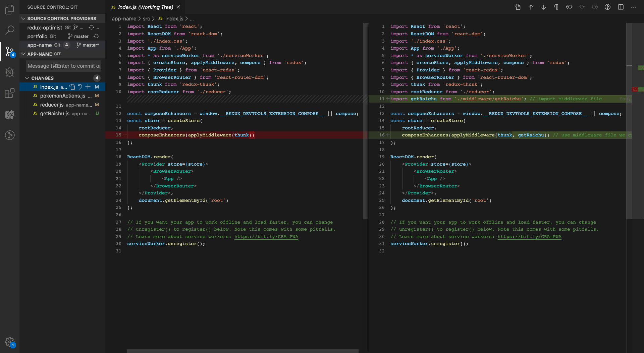Switch the portfolio repository master branch
This screenshot has width=644, height=353.
click(78, 36)
